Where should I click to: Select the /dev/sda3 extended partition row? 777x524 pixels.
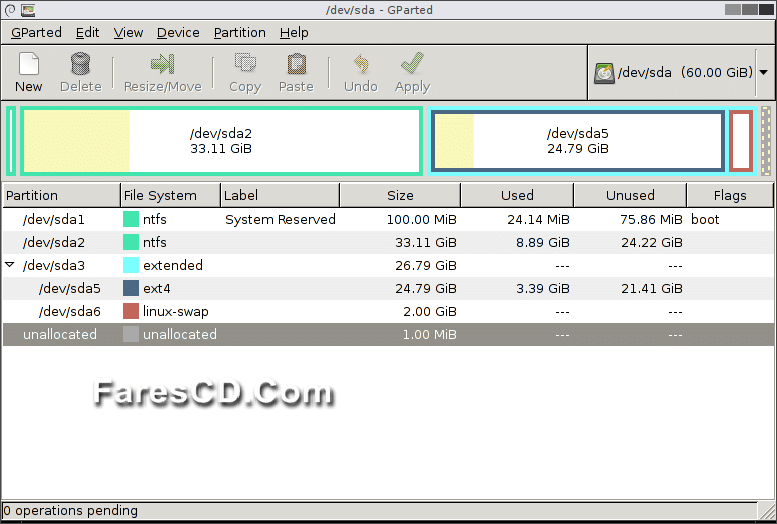388,265
